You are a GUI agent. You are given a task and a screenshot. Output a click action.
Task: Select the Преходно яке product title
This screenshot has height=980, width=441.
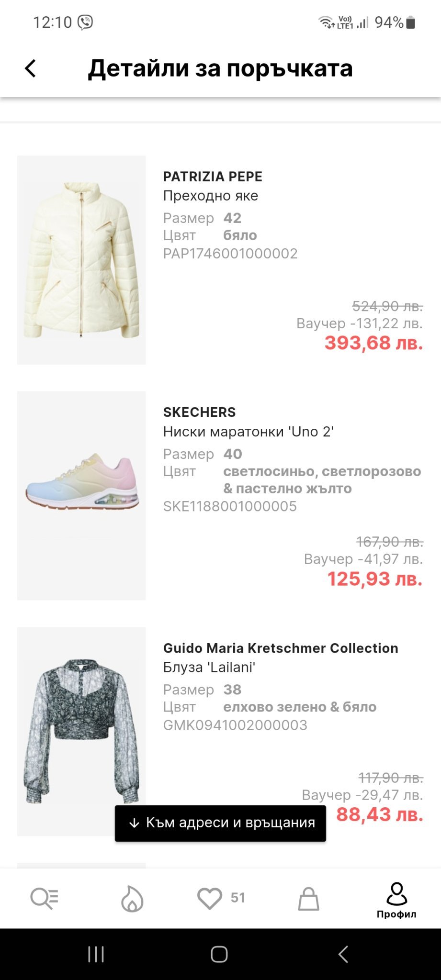point(211,196)
